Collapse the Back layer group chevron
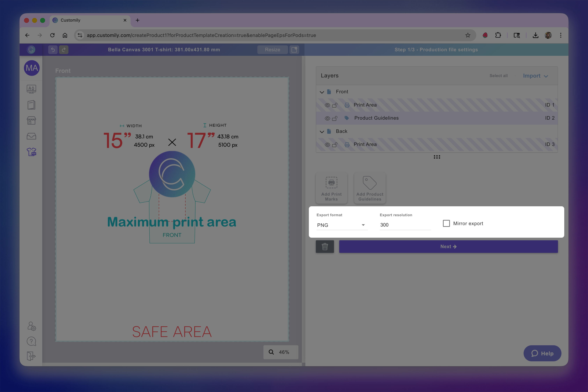This screenshot has height=392, width=588. [322, 131]
